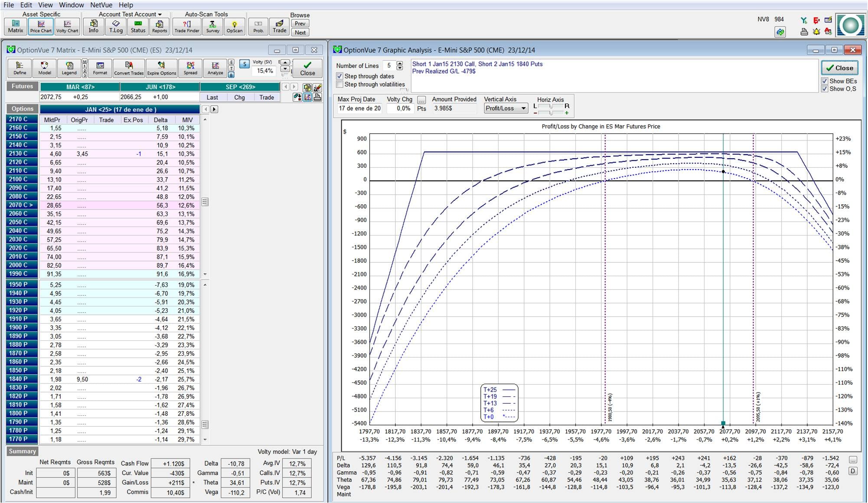Viewport: 868px width, 503px height.
Task: Launch the OpScan lightbulb tool
Action: point(234,26)
